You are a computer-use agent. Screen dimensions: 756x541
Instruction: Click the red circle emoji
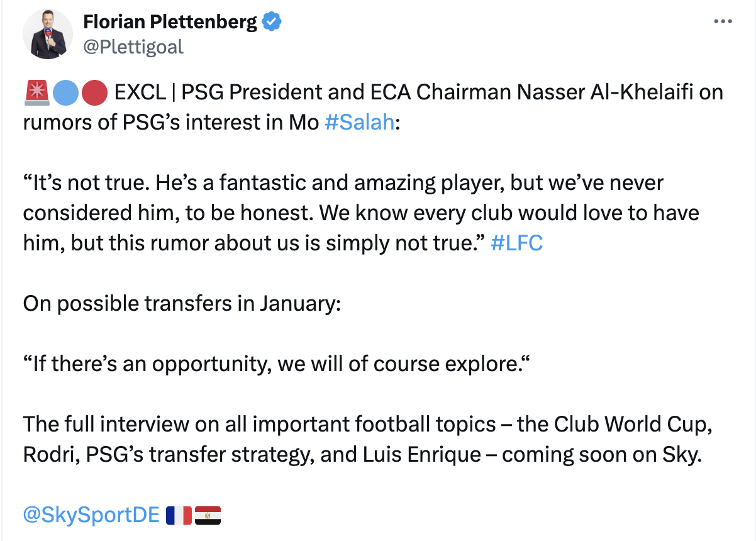[93, 92]
